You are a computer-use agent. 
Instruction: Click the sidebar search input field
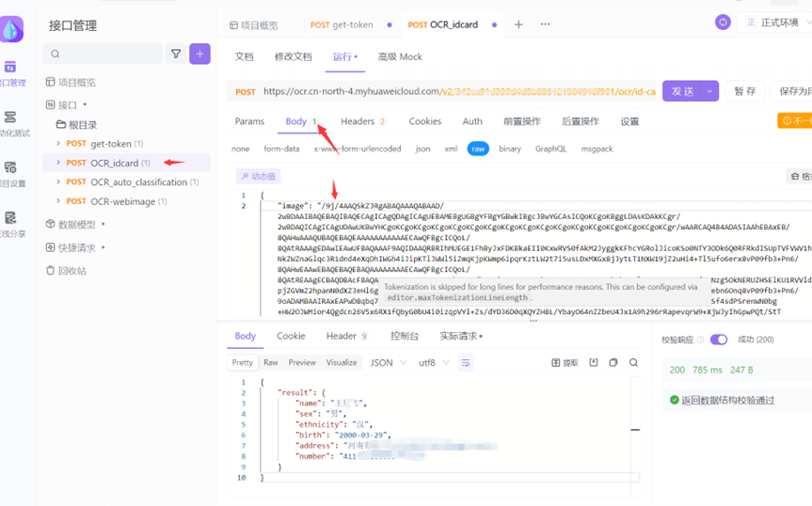[103, 55]
